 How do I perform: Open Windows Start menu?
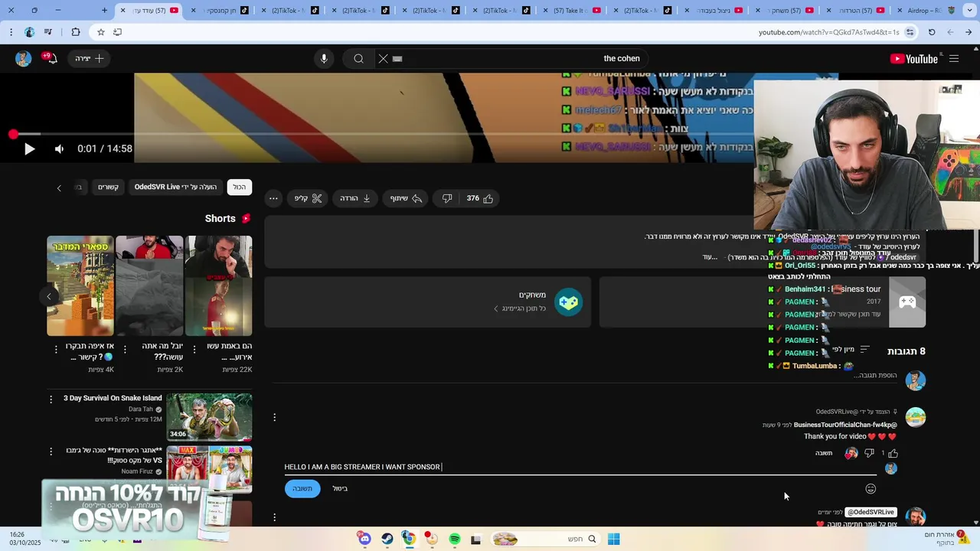click(613, 539)
